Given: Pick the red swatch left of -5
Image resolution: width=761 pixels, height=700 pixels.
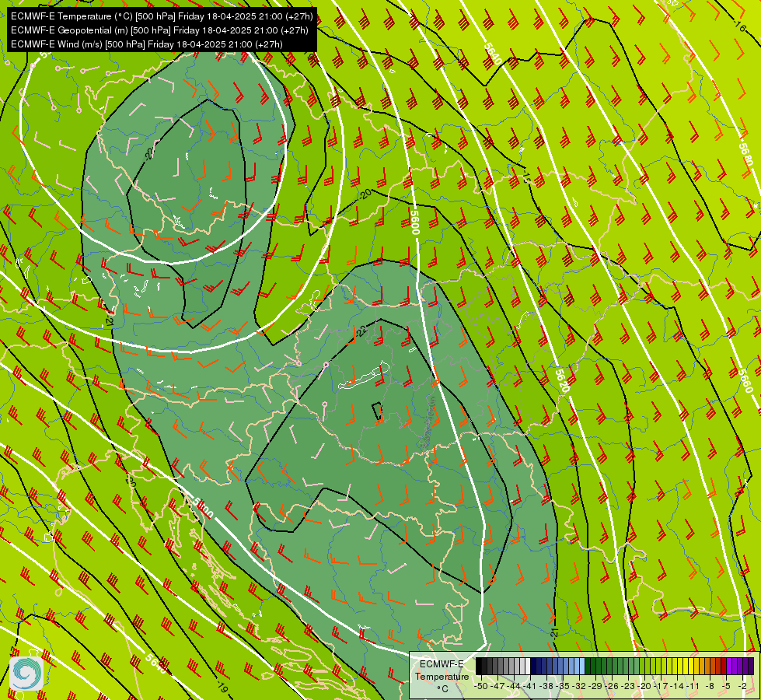Looking at the screenshot, I should click(x=724, y=666).
